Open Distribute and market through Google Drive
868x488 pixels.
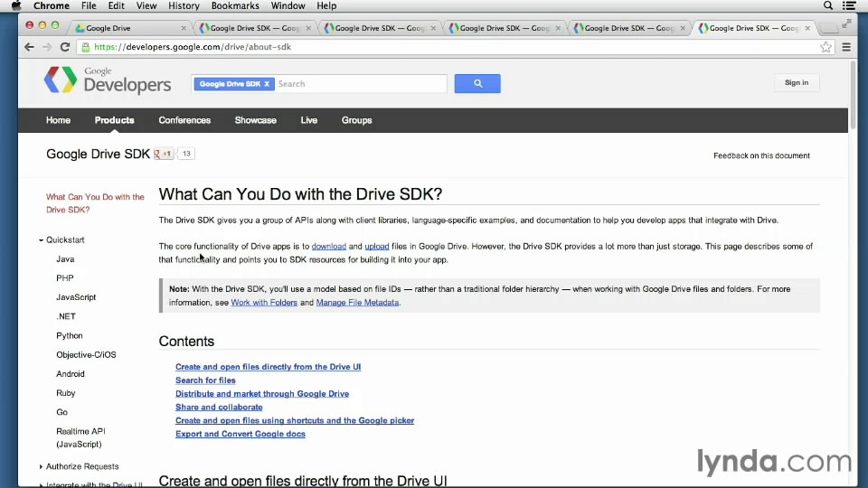(x=262, y=394)
